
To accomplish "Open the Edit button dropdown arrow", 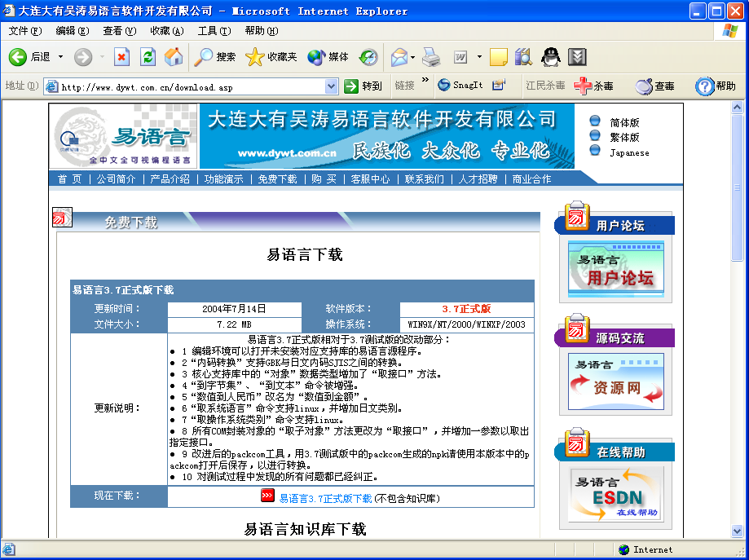I will [x=479, y=57].
